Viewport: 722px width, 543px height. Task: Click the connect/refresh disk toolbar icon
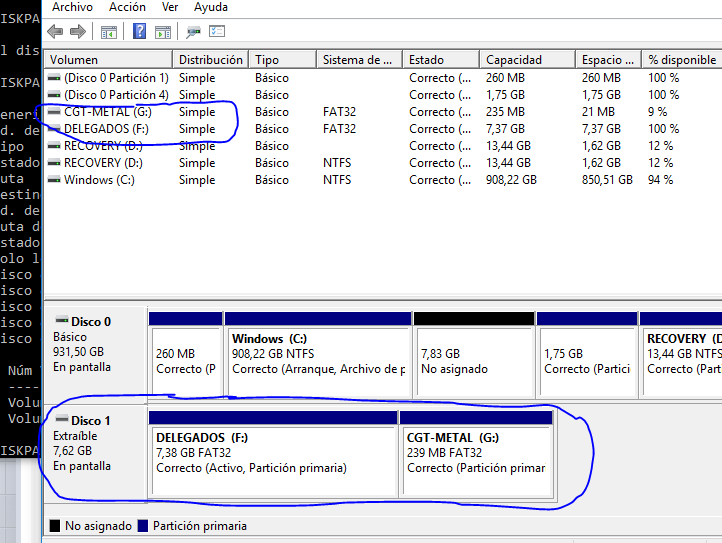click(x=193, y=32)
